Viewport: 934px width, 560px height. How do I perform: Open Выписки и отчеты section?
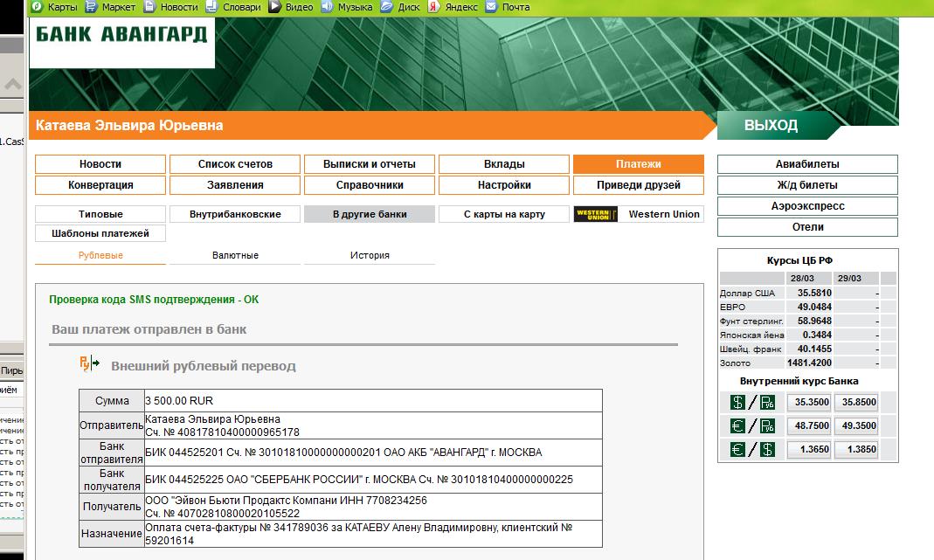pyautogui.click(x=370, y=164)
